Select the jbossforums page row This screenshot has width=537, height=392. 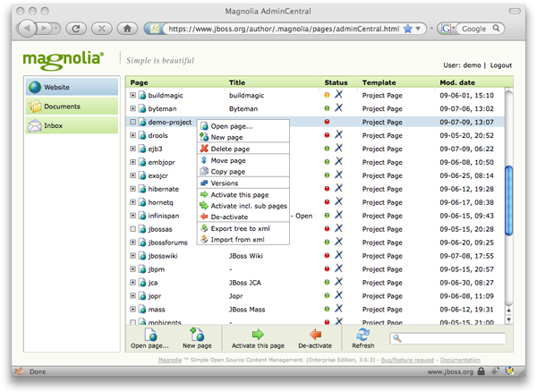315,242
